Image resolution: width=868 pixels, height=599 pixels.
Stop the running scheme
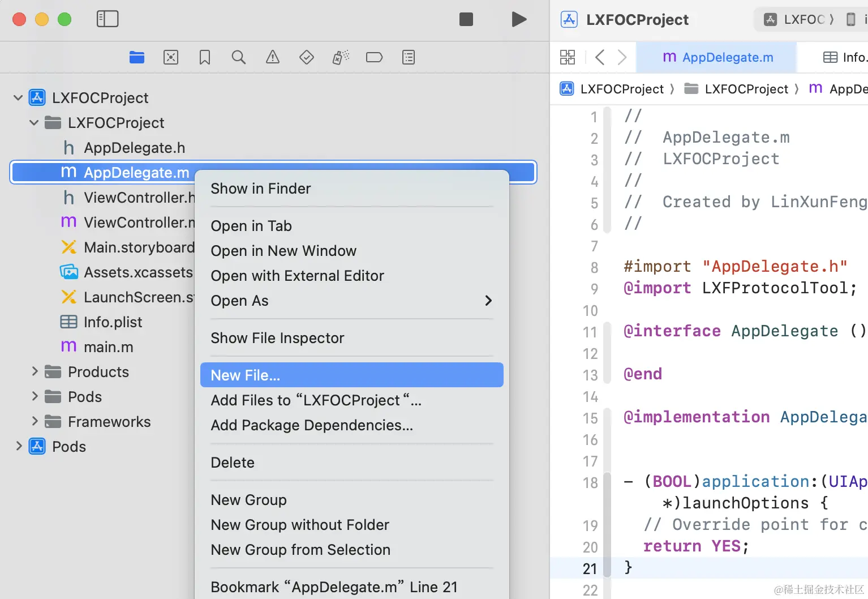466,19
